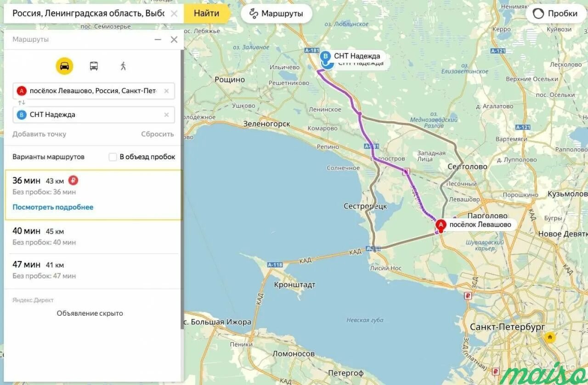Click Парголово label on map
The height and width of the screenshot is (385, 588).
(487, 216)
